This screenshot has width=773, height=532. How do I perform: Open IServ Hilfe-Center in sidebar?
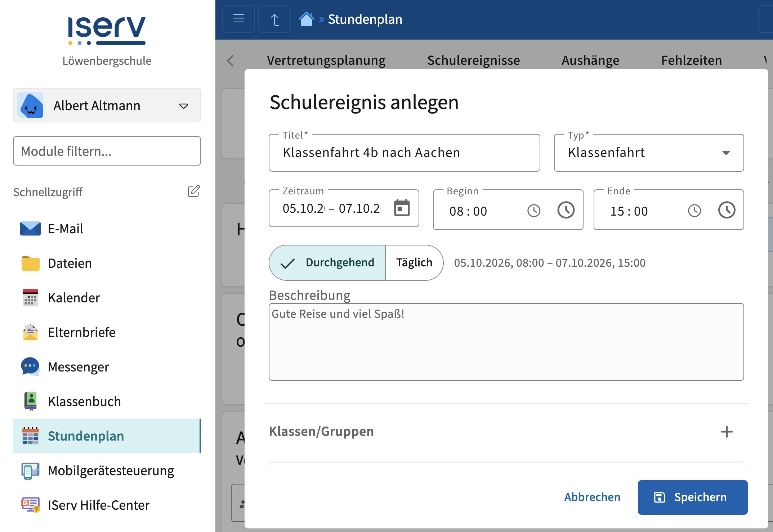click(107, 505)
